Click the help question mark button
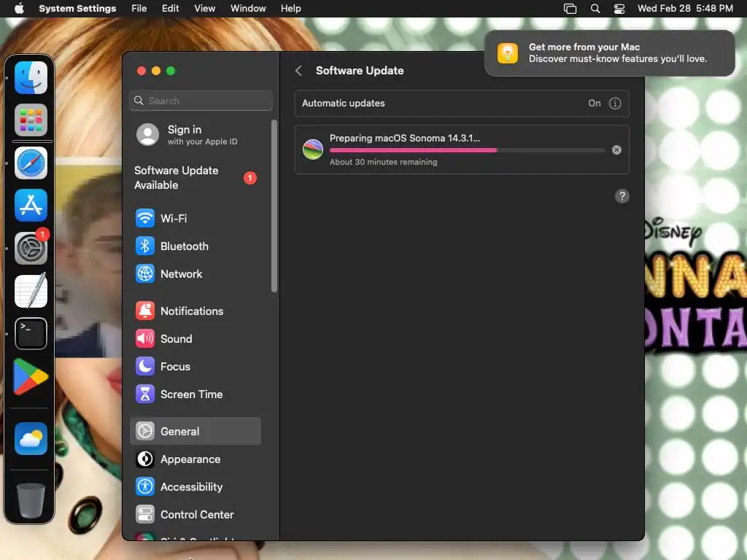 [622, 196]
